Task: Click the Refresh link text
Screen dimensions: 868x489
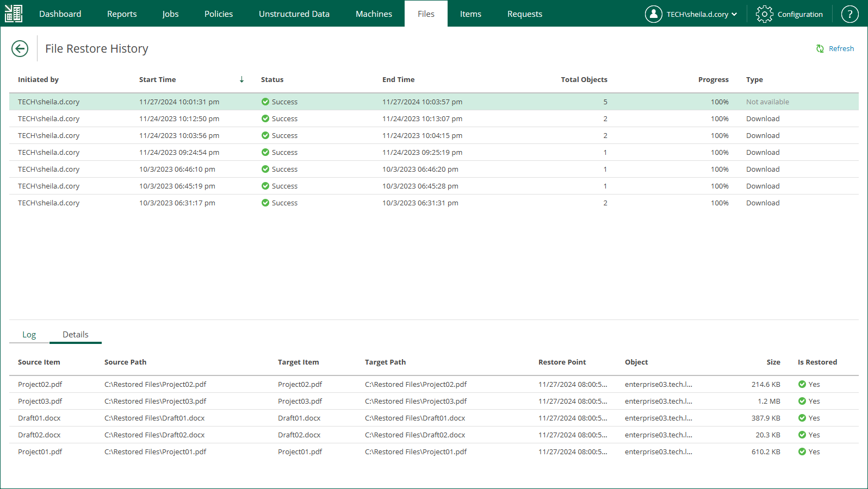Action: [x=841, y=49]
